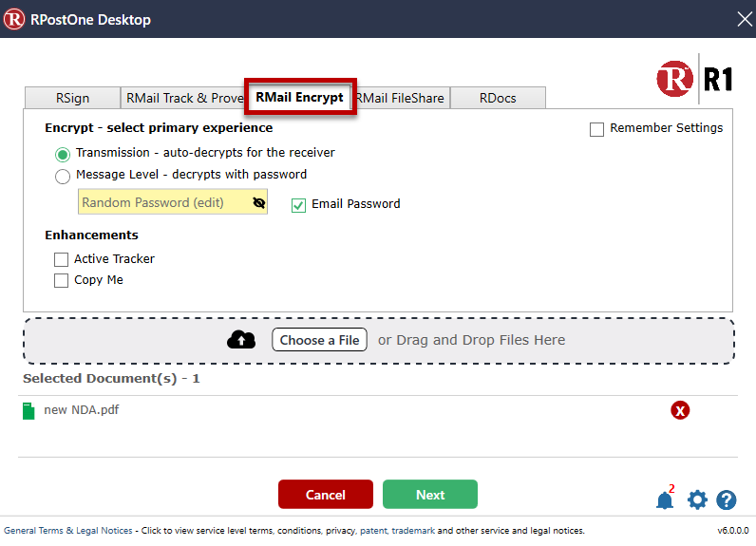The height and width of the screenshot is (546, 756).
Task: Select Message Level decrypts with password option
Action: [x=62, y=177]
